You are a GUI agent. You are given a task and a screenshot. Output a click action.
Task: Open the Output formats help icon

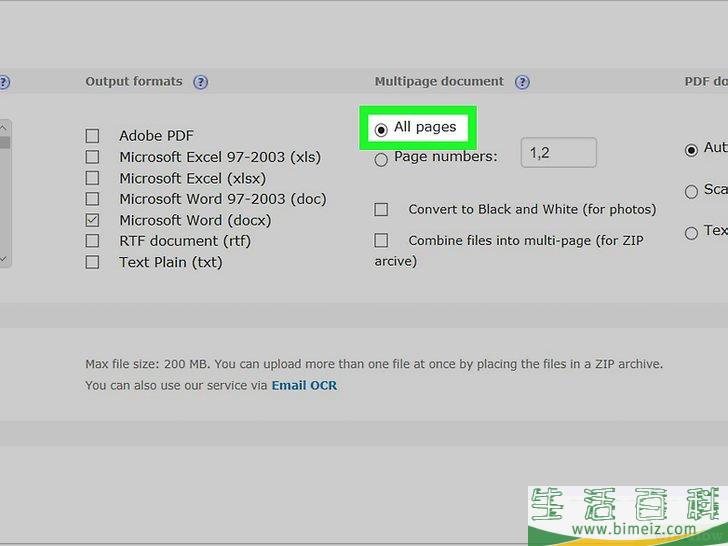201,82
